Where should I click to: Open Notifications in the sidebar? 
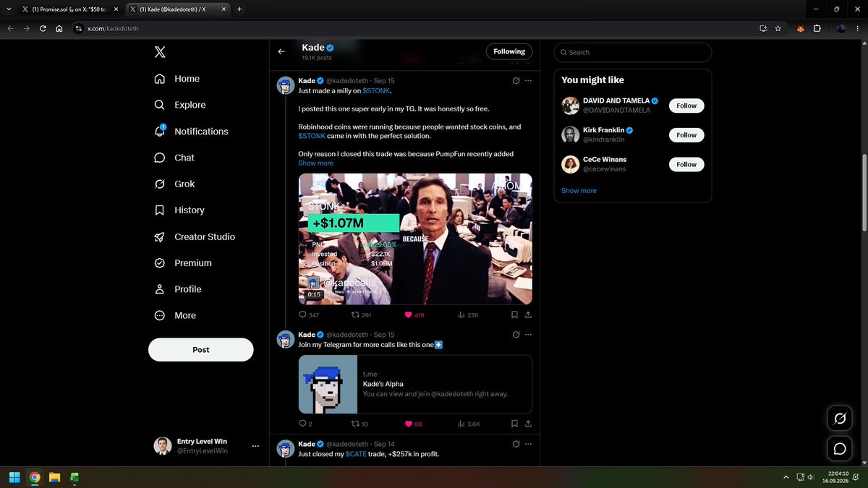(192, 132)
